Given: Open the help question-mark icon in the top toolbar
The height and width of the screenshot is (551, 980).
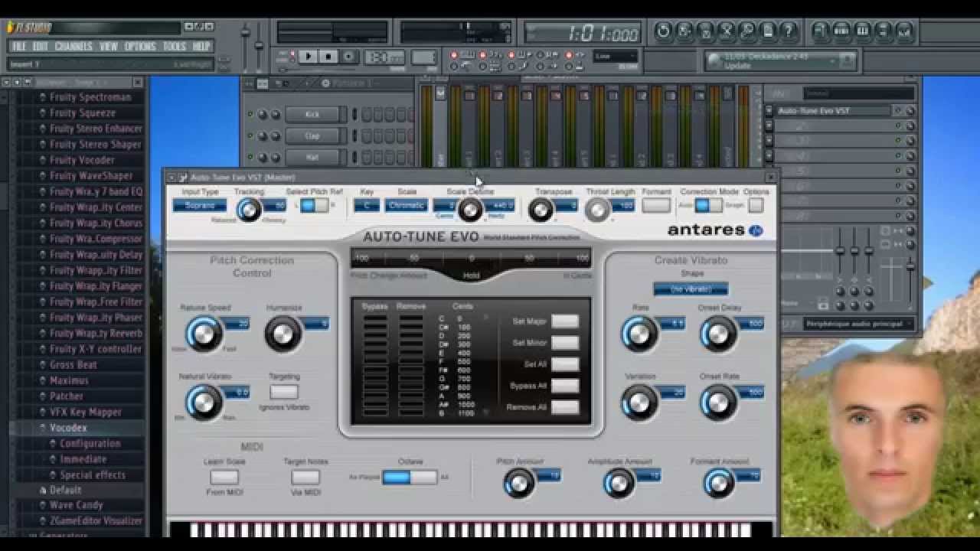Looking at the screenshot, I should point(787,31).
